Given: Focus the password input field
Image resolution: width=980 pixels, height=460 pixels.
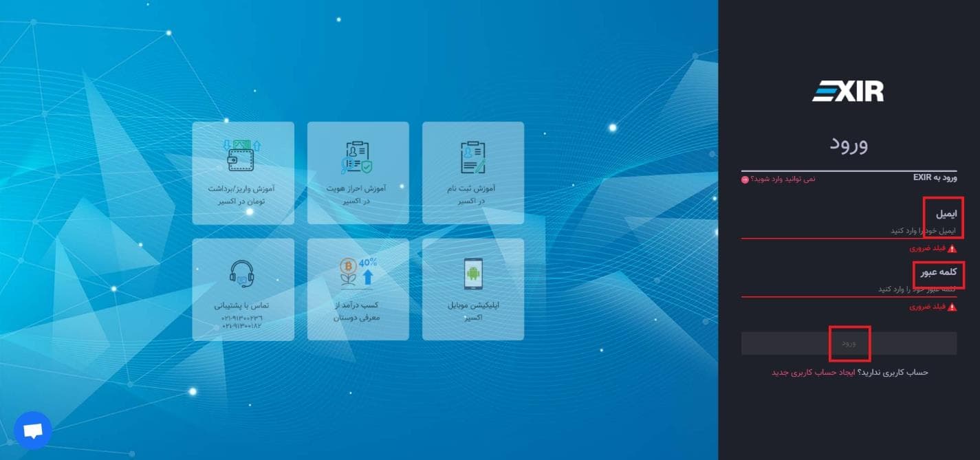Looking at the screenshot, I should click(x=849, y=289).
